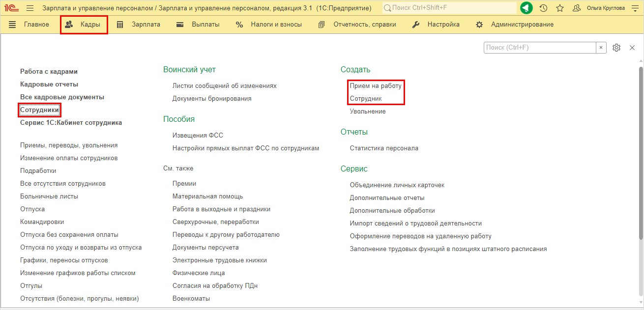This screenshot has width=644, height=310.
Task: Open Физические лица
Action: click(x=199, y=273)
